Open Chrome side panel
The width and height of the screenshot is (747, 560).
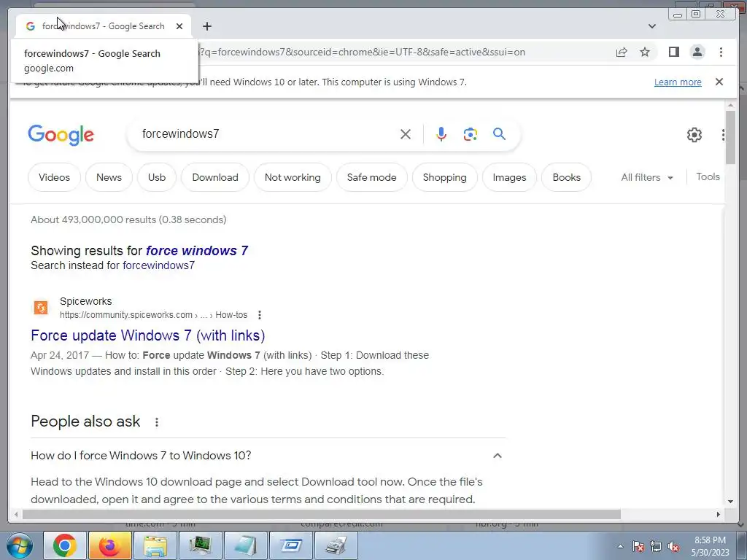[x=673, y=52]
